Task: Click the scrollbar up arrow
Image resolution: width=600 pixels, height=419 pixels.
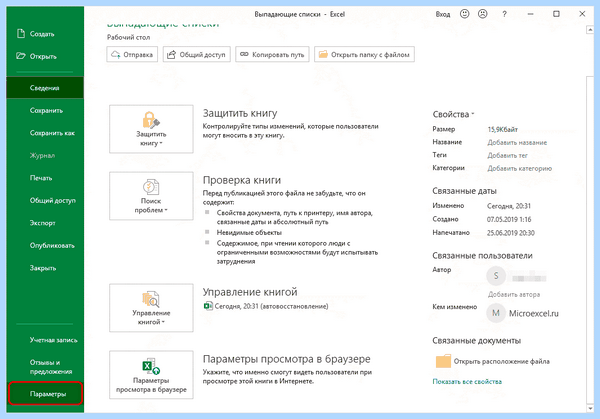Action: pyautogui.click(x=590, y=30)
